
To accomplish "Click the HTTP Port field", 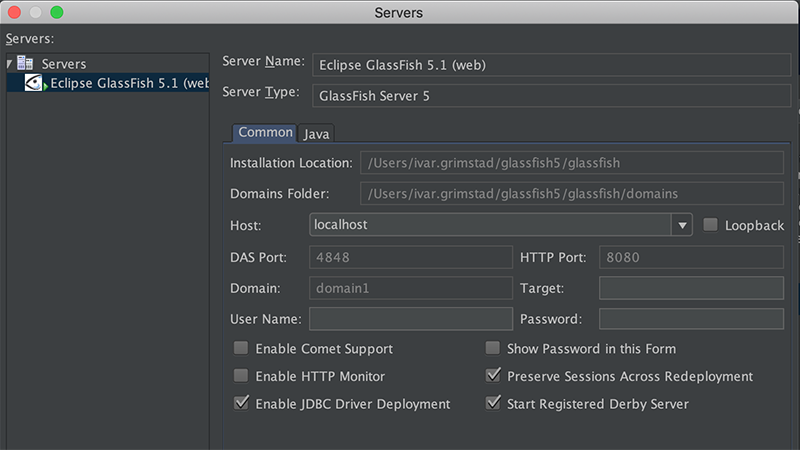I will 691,257.
